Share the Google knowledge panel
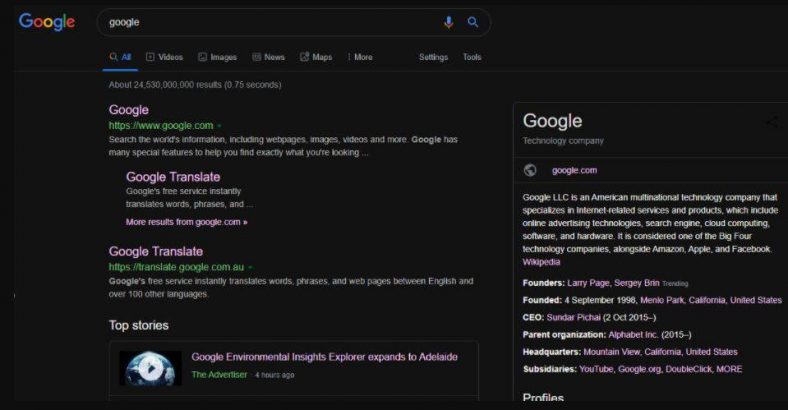This screenshot has width=788, height=410. coord(772,122)
